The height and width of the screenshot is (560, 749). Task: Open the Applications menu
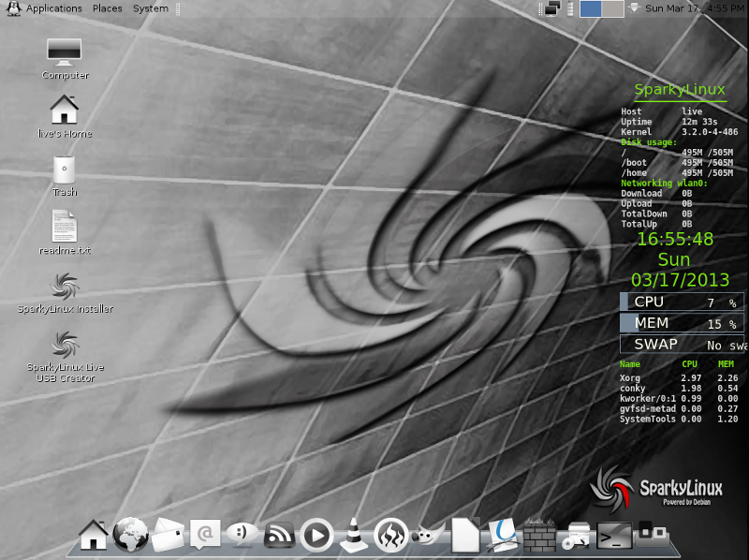pyautogui.click(x=53, y=7)
